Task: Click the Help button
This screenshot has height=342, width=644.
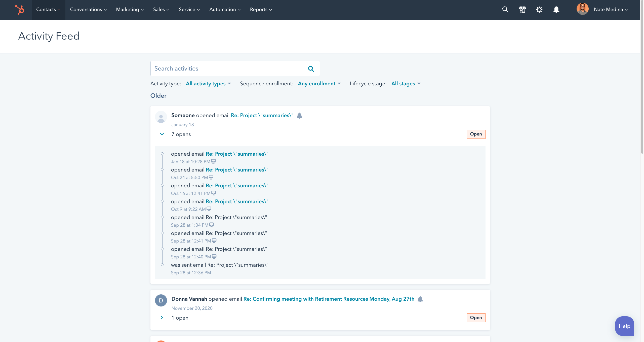Action: coord(624,326)
